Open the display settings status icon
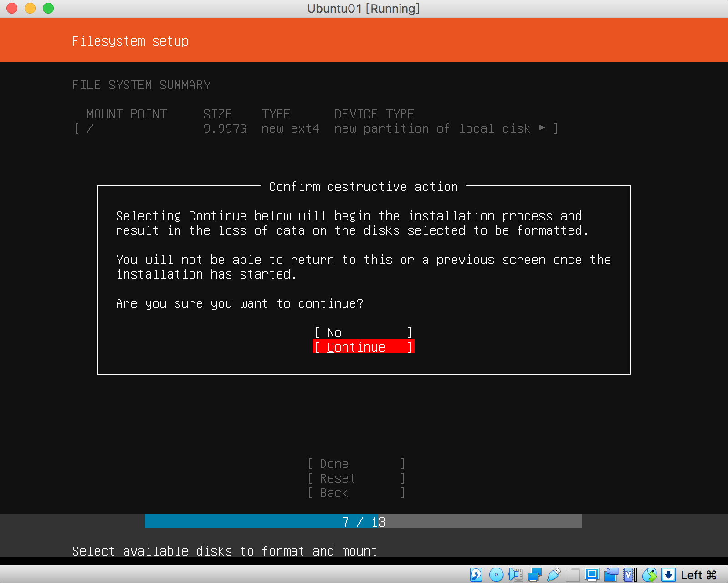 click(x=592, y=575)
